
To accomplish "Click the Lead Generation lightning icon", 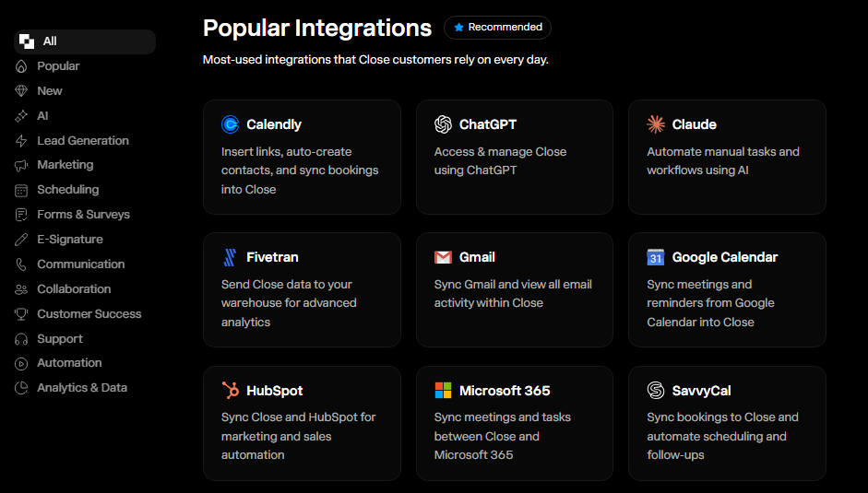I will tap(21, 141).
